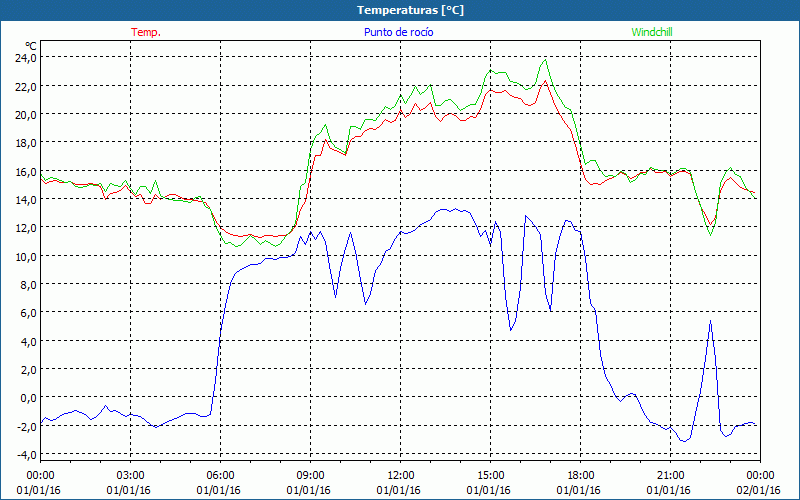Select the red 'Temp.' legend label
The width and height of the screenshot is (800, 500).
pyautogui.click(x=146, y=32)
